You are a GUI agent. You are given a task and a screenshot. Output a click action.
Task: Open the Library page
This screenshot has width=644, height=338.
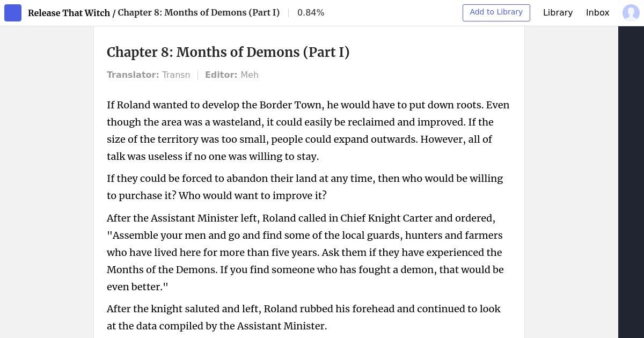pyautogui.click(x=558, y=12)
